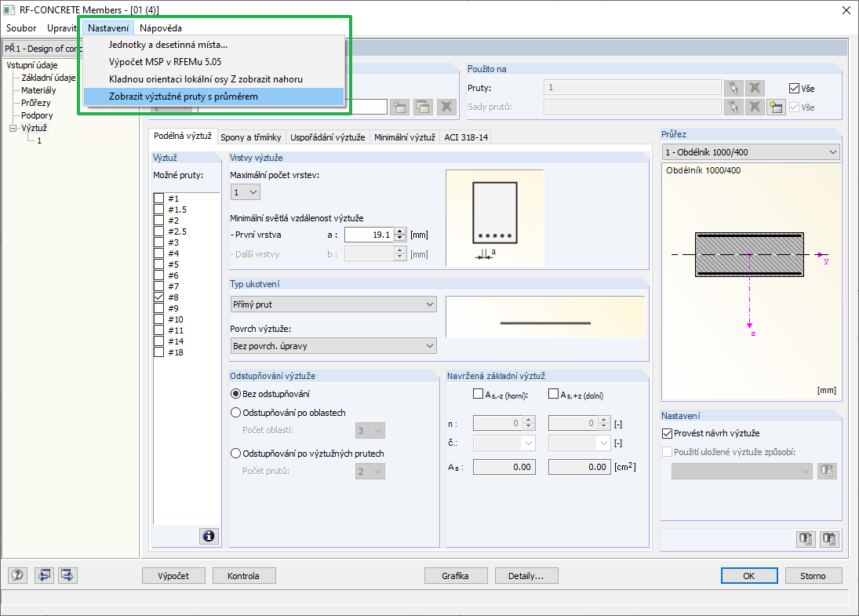The image size is (859, 616).
Task: Click the Výpočet button
Action: pos(173,575)
